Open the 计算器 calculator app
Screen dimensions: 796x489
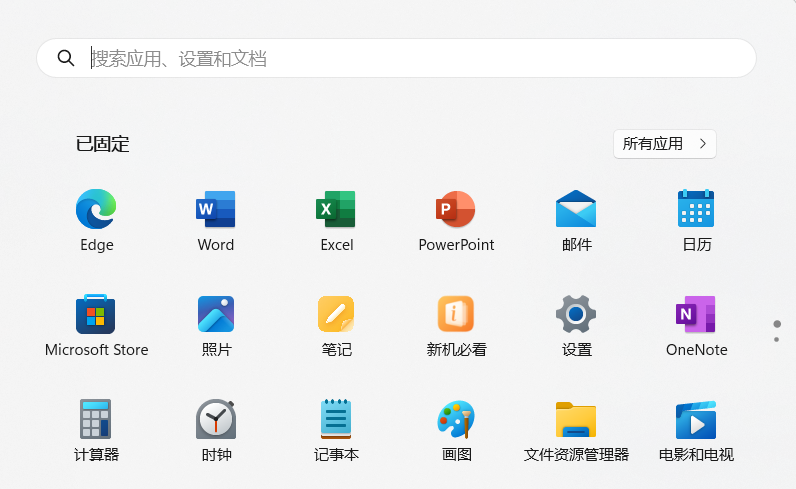pos(96,419)
